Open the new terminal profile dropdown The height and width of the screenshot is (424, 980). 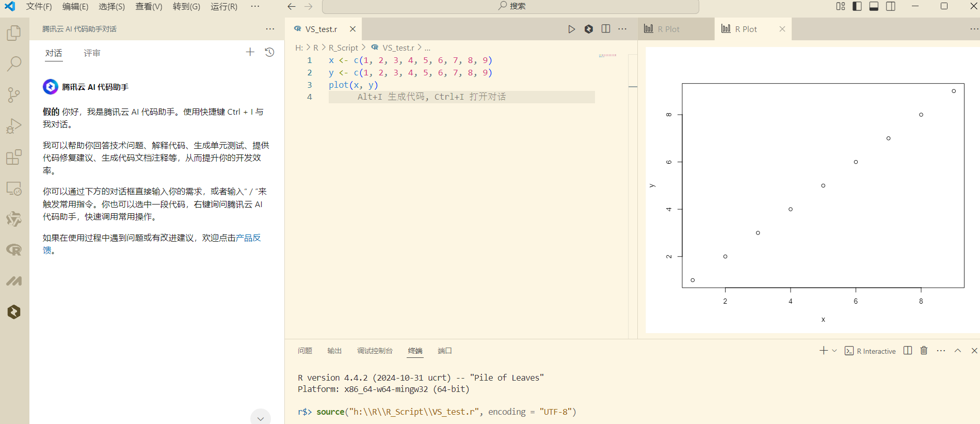(834, 351)
